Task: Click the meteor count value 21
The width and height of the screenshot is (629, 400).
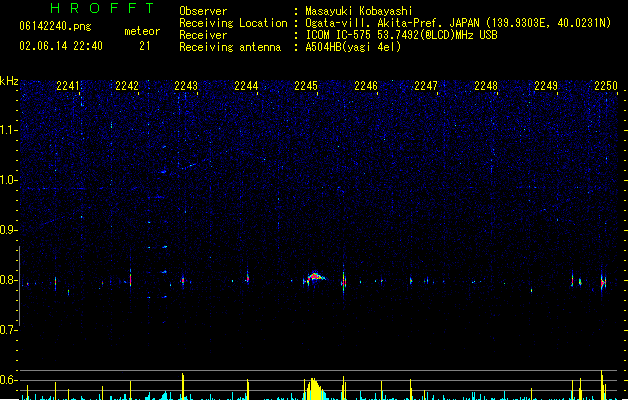Action: pyautogui.click(x=145, y=46)
